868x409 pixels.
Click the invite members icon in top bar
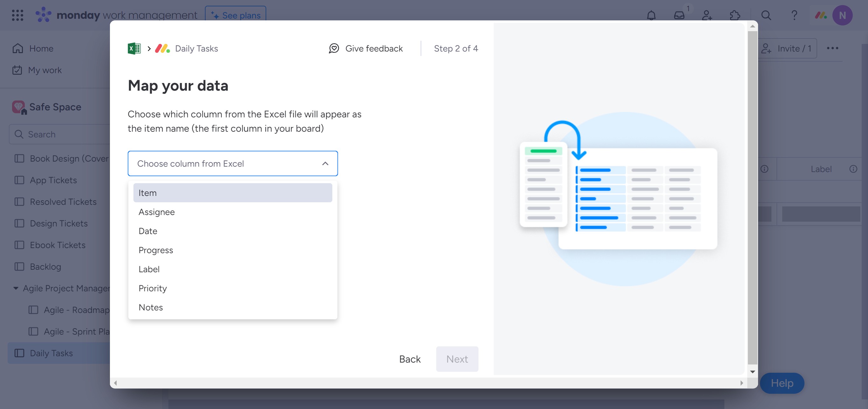pos(707,15)
